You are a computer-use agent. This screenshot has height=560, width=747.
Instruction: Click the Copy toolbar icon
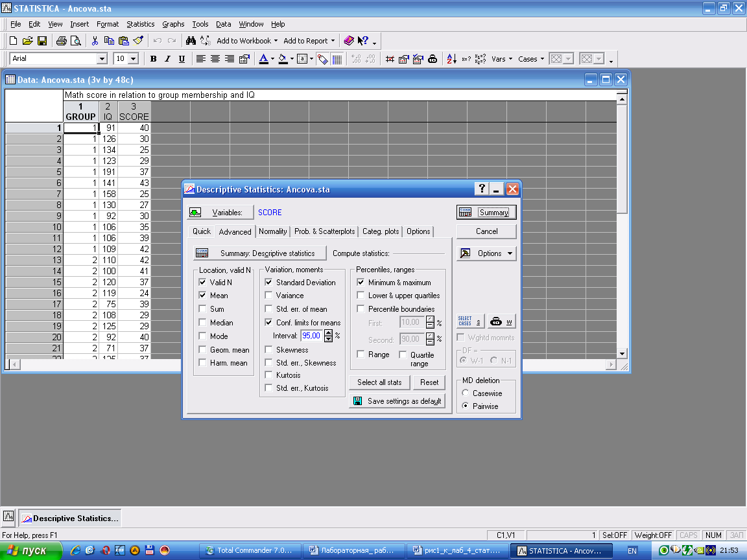click(109, 41)
